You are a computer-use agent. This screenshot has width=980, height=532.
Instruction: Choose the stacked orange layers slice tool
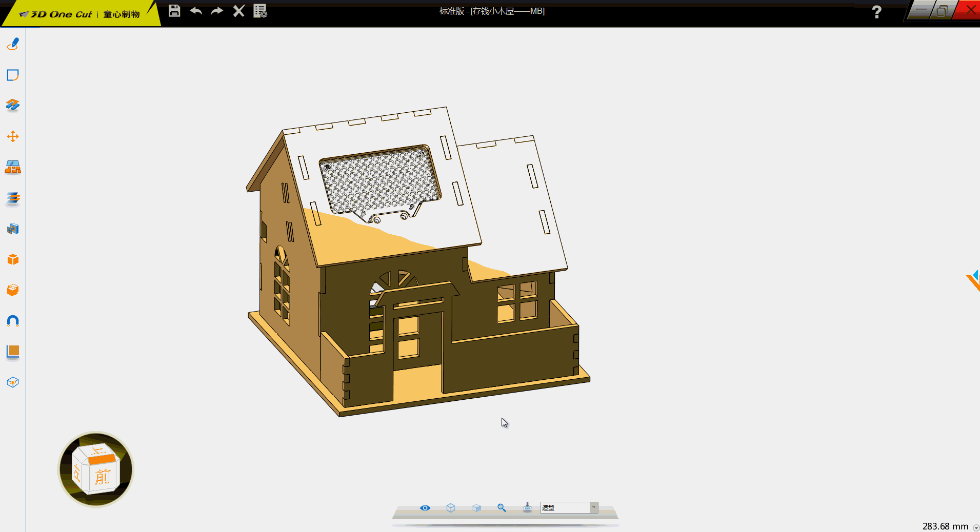(x=13, y=198)
